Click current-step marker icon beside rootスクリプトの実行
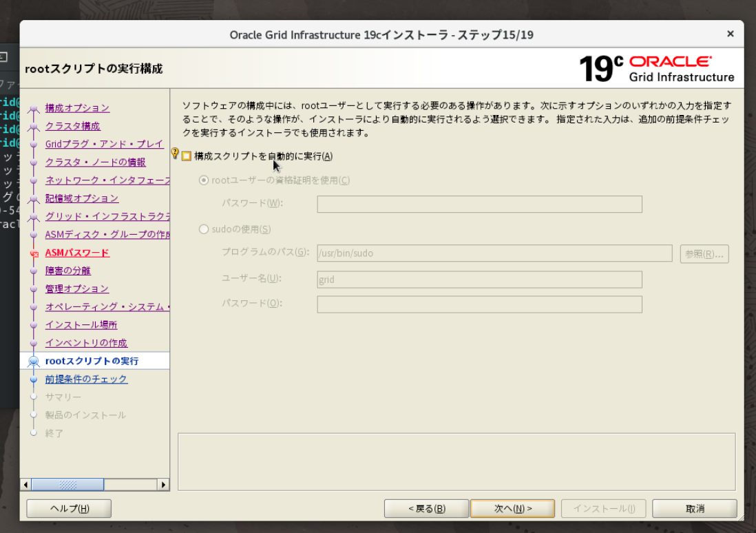Screen dimensions: 756x533 tap(34, 362)
